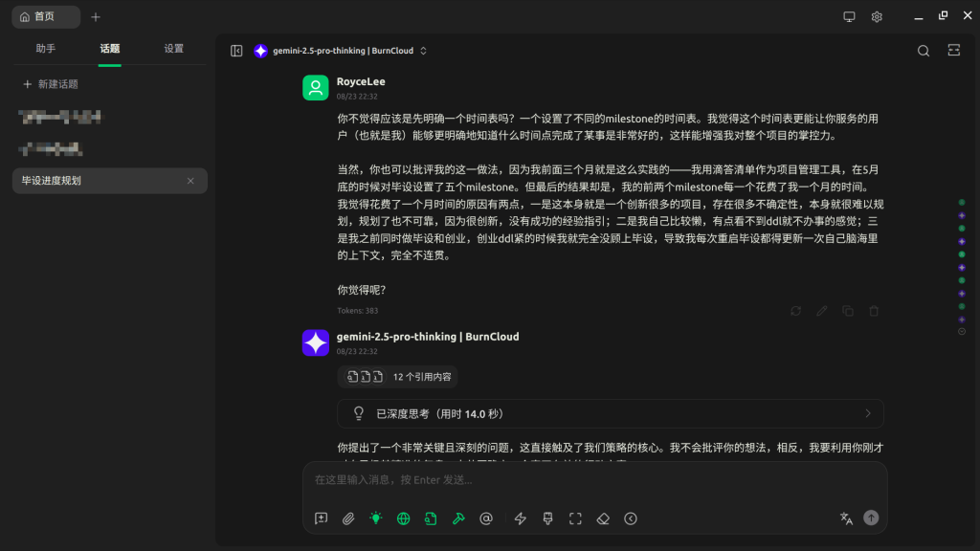Click 新建话题 to create a topic
This screenshot has height=551, width=980.
tap(51, 84)
